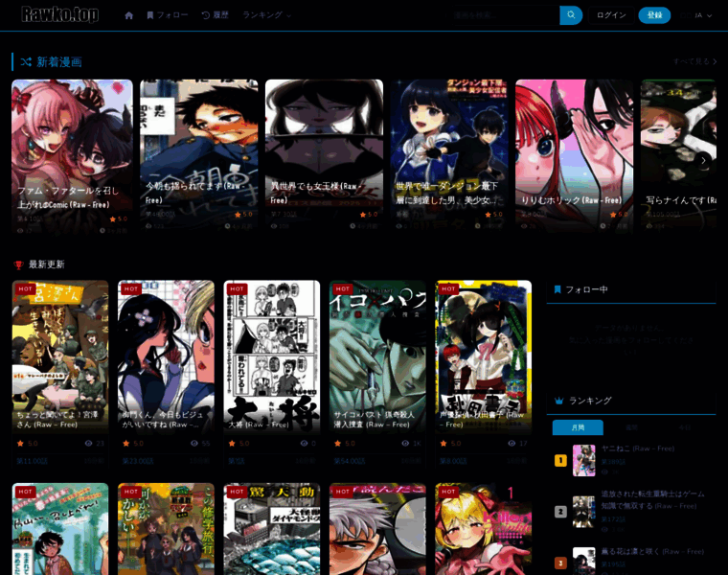Open chapter 第8.00話 link

453,461
